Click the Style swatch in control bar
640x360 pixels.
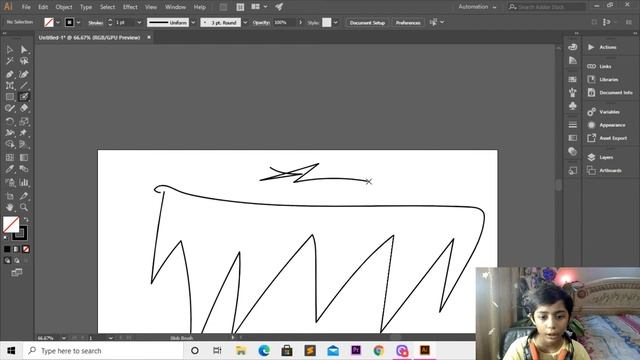(327, 22)
